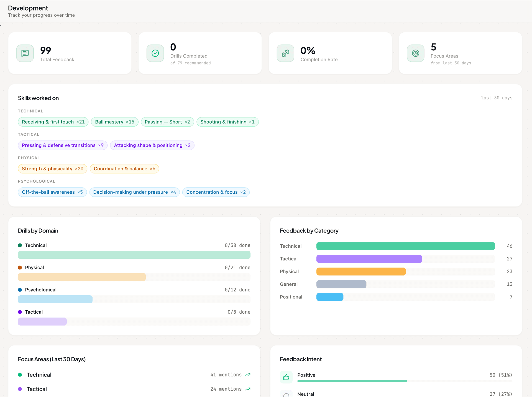Click the blue dot next to Psychological drills
The image size is (532, 397).
[x=20, y=290]
